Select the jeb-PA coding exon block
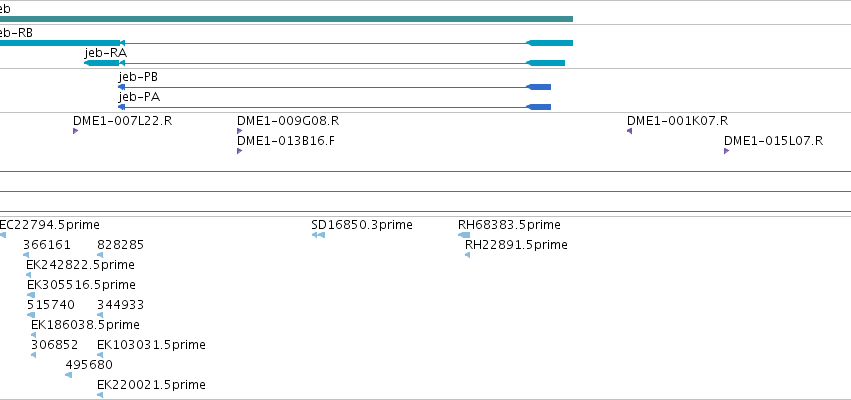Viewport: 851px width, 400px height. (x=539, y=107)
